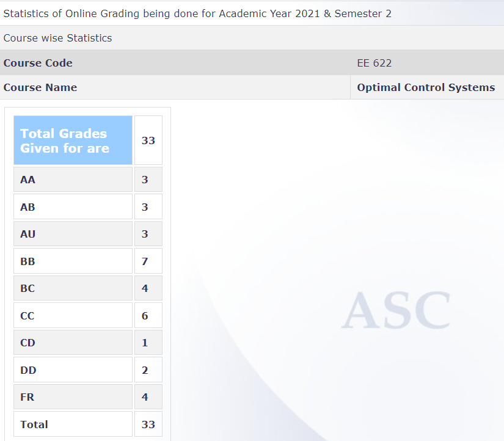The height and width of the screenshot is (441, 504).
Task: Click the highlighted Total Grades Given header cell
Action: pos(72,140)
